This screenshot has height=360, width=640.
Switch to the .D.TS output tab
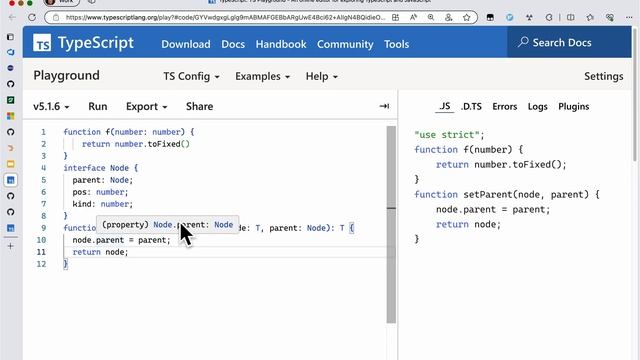(471, 107)
